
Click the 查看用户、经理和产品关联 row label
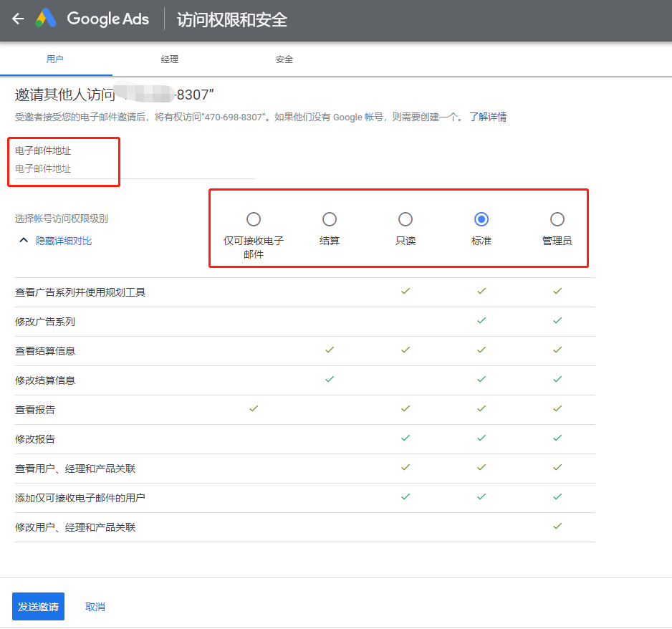pyautogui.click(x=75, y=469)
